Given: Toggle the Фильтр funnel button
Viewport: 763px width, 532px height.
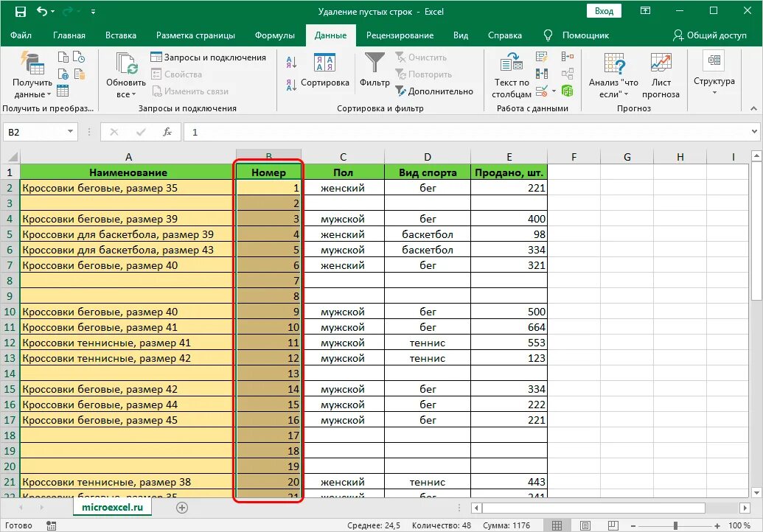Looking at the screenshot, I should pyautogui.click(x=374, y=70).
